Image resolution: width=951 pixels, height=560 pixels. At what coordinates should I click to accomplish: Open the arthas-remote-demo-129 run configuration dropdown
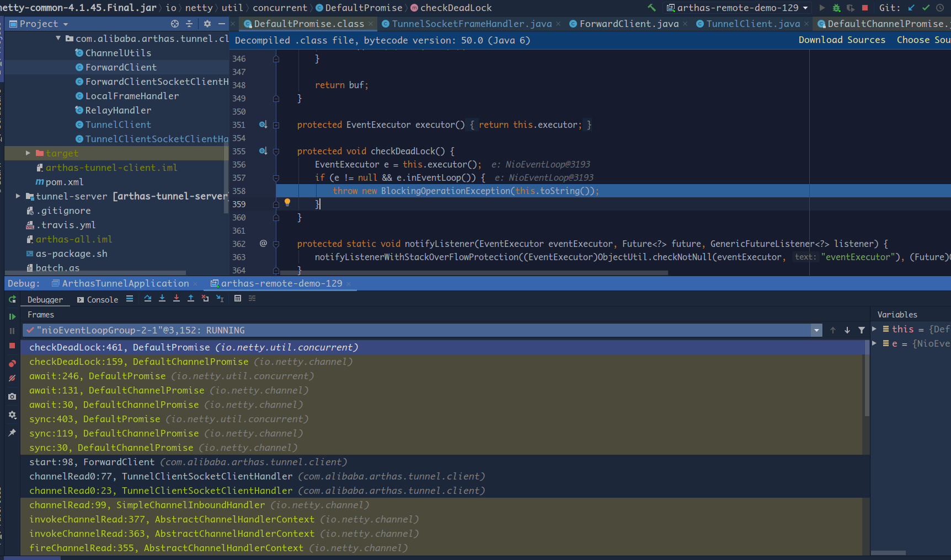(x=738, y=8)
